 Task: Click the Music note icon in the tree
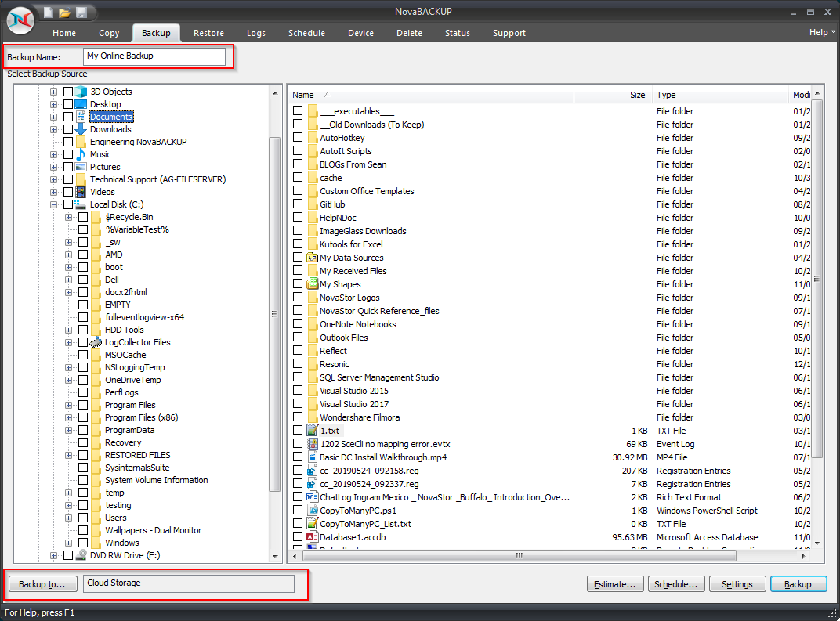81,154
